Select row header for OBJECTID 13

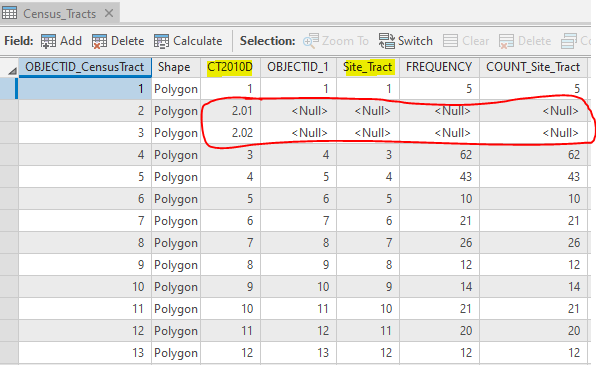click(9, 353)
